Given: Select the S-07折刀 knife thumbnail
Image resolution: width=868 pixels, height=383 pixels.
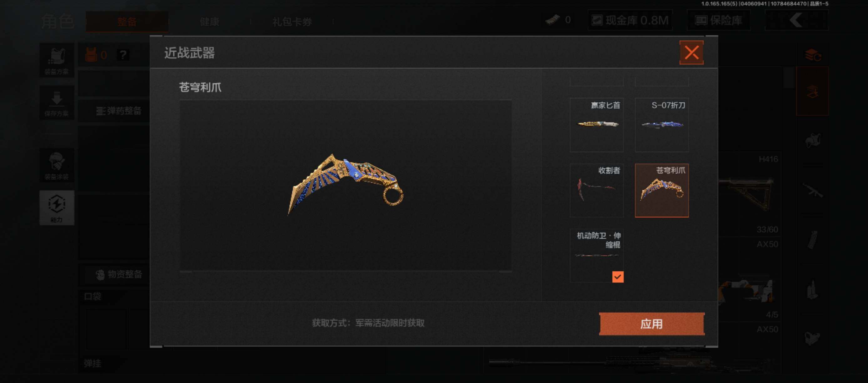Looking at the screenshot, I should [662, 125].
